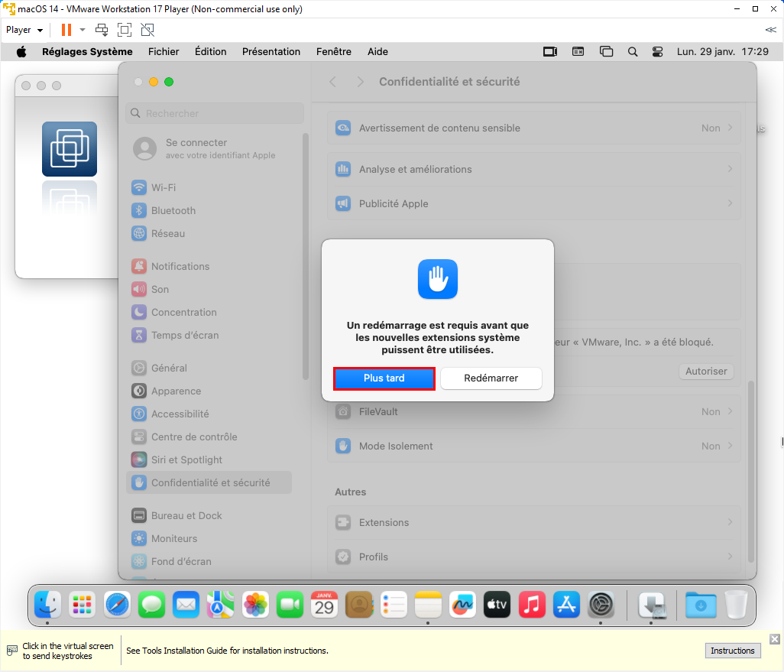Expand Analyse et améliorations row
Screen dimensions: 784x672
click(x=534, y=169)
